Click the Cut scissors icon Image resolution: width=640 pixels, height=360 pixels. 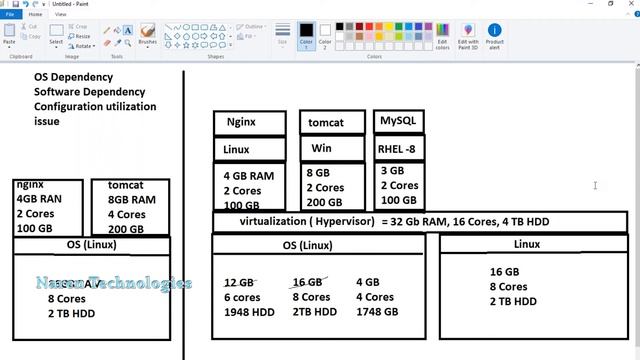tap(24, 26)
